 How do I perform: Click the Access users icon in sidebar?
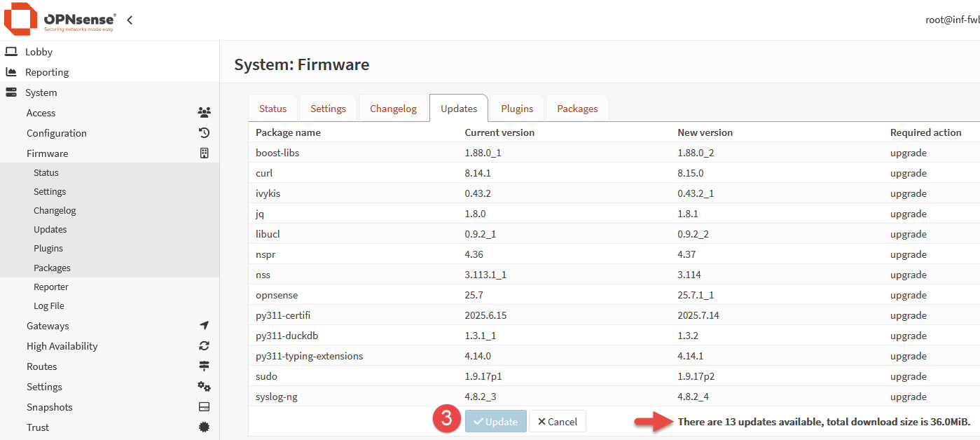(x=204, y=113)
